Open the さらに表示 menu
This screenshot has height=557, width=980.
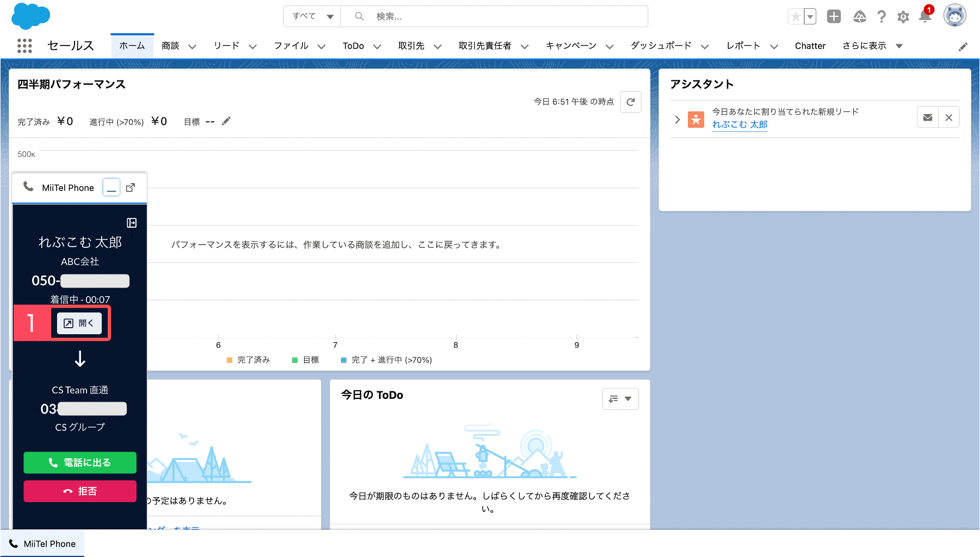[x=872, y=46]
